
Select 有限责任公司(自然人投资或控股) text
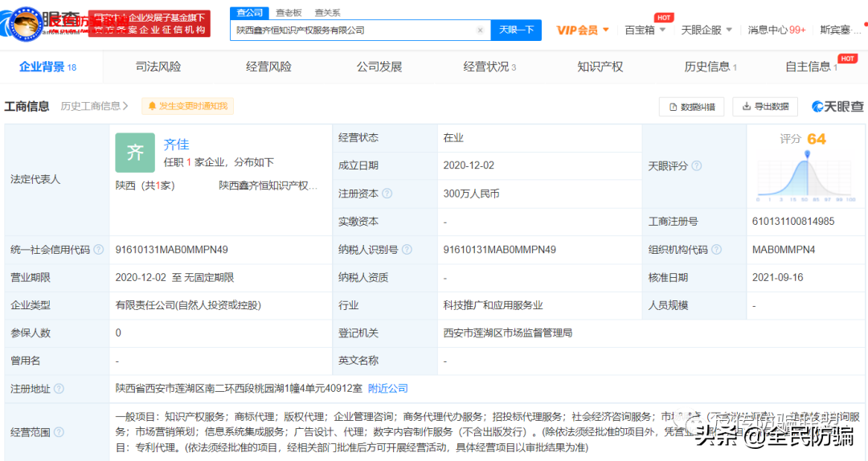click(187, 305)
